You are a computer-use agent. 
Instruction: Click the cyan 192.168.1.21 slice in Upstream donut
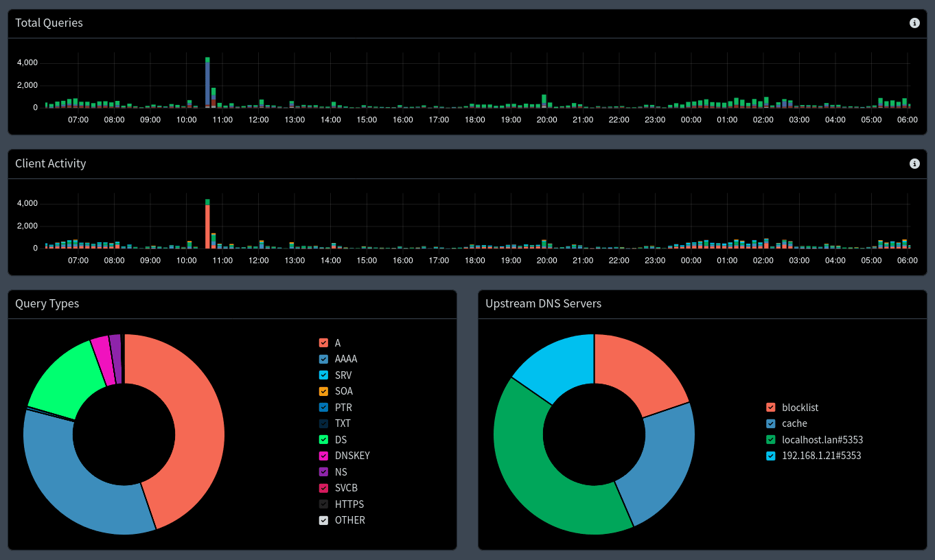(x=559, y=367)
